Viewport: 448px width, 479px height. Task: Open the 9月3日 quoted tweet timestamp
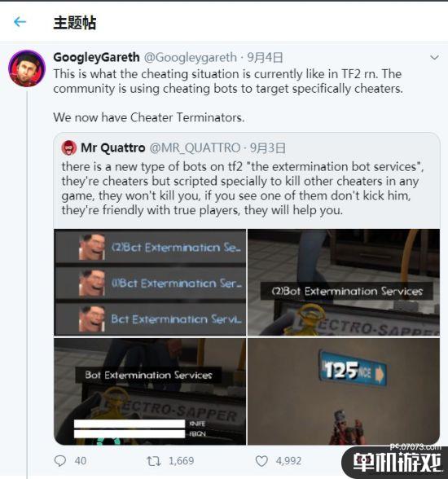coord(268,148)
